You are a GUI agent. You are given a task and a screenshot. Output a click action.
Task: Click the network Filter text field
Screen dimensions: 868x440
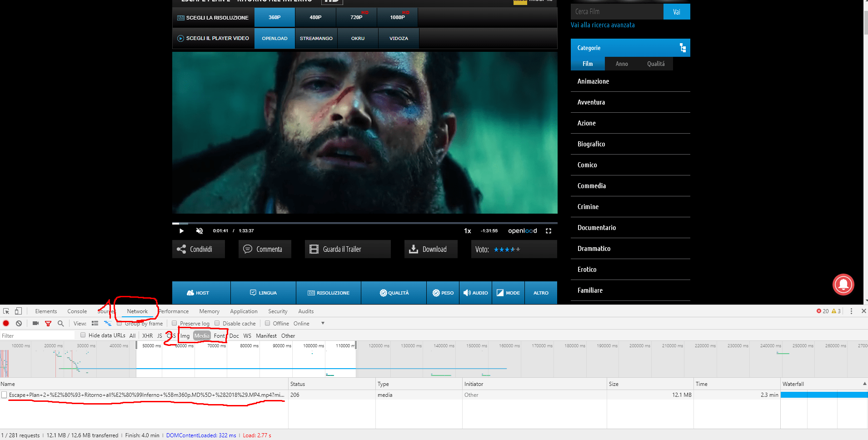pyautogui.click(x=38, y=335)
